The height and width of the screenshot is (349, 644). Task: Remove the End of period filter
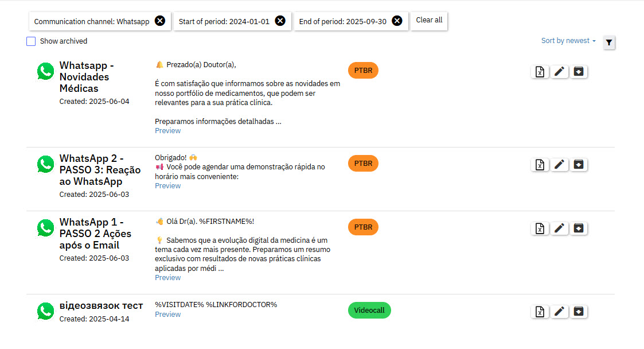pyautogui.click(x=397, y=21)
